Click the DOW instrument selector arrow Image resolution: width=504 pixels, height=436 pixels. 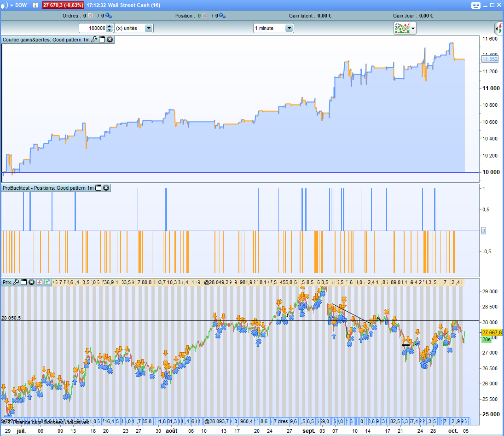pyautogui.click(x=12, y=6)
